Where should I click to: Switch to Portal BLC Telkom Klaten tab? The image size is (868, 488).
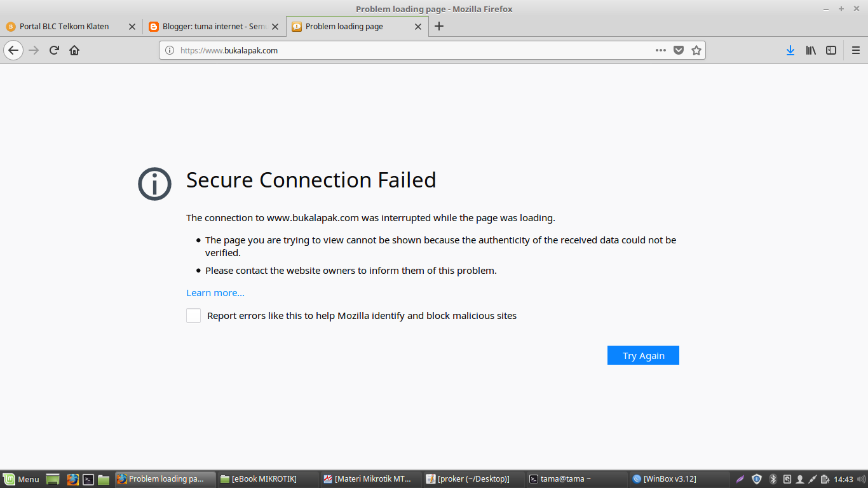[64, 27]
